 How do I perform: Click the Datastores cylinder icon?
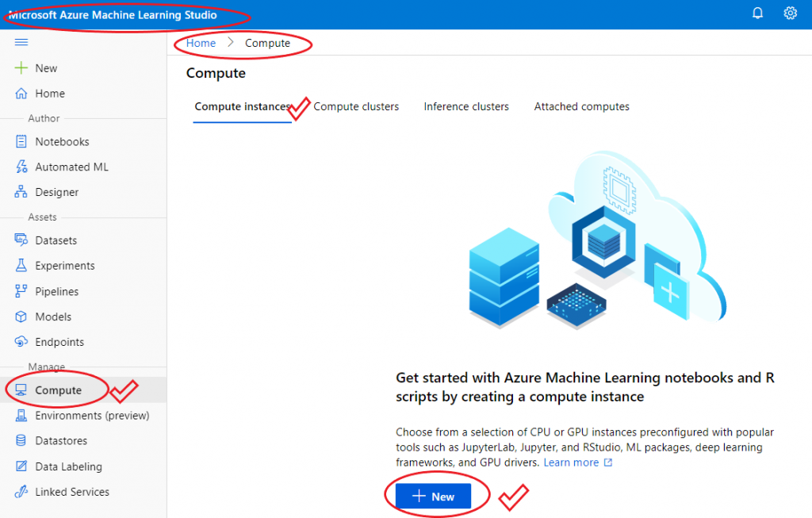(21, 441)
